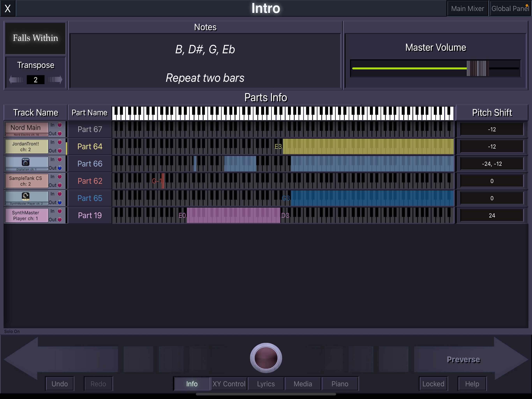
Task: Click the Master Volume slider handle
Action: pos(477,68)
